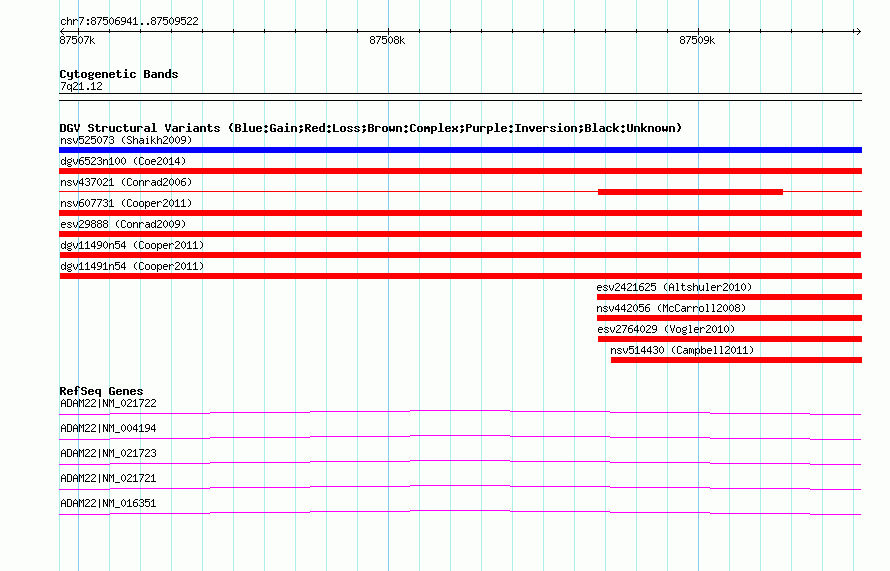The width and height of the screenshot is (890, 571).
Task: Click the red bar under dgv11490n54
Action: pos(460,255)
